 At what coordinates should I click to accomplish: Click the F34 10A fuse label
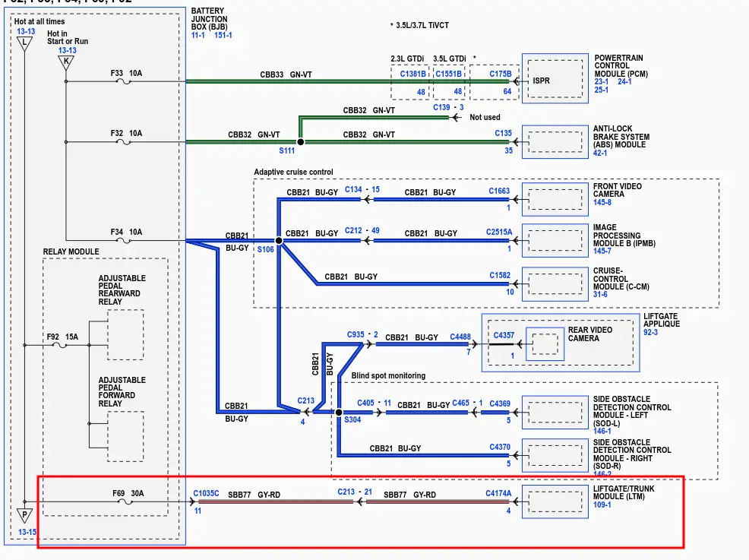pos(127,233)
